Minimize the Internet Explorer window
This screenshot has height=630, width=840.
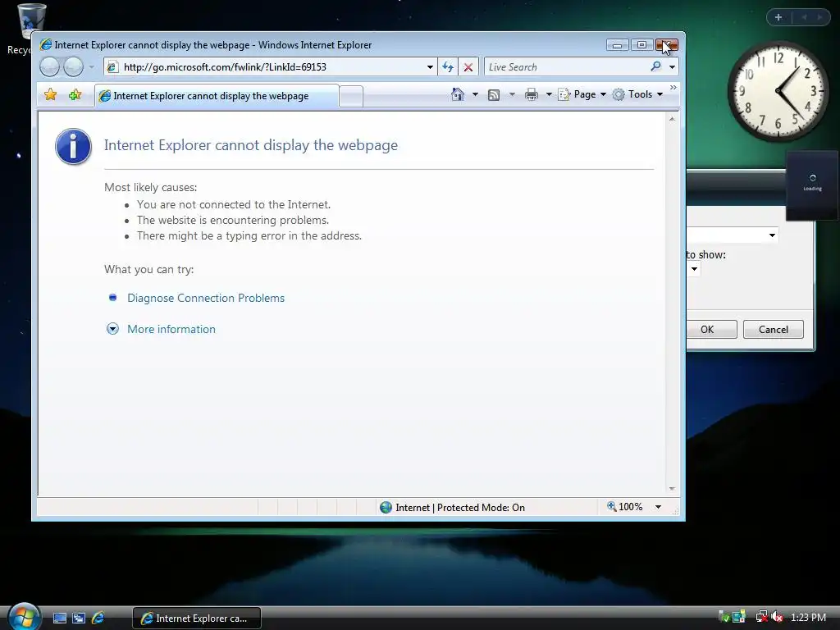(617, 45)
